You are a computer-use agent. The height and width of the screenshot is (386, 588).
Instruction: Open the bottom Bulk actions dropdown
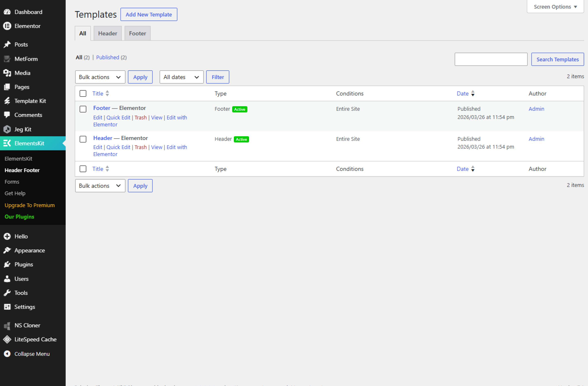click(x=100, y=186)
